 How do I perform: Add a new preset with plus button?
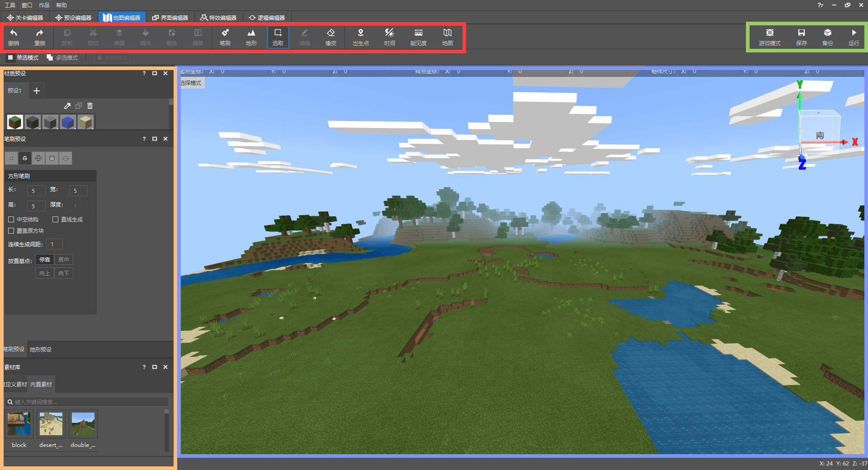(x=37, y=91)
